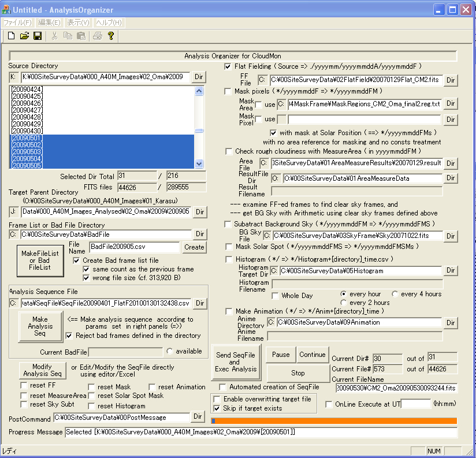Click the Save floppy disk icon
This screenshot has width=476, height=458.
[38, 36]
